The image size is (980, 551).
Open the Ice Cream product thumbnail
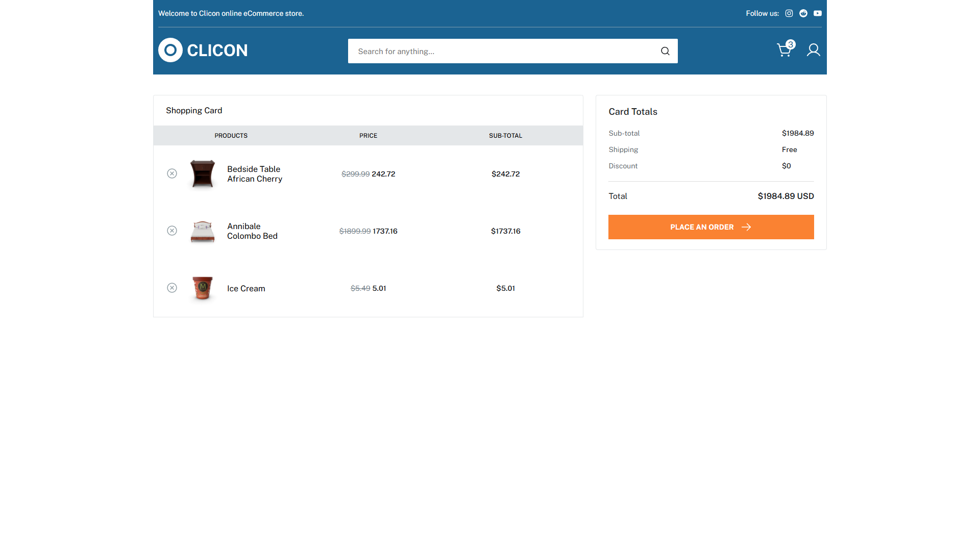pos(203,288)
